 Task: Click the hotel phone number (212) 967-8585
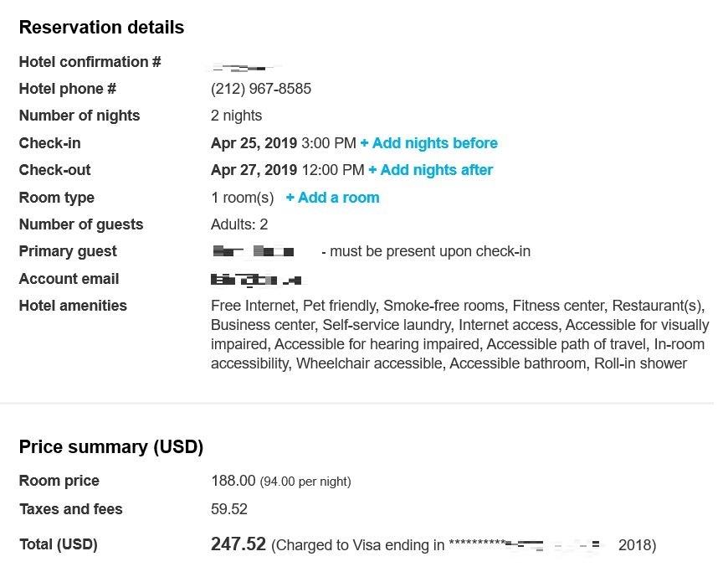[x=261, y=89]
